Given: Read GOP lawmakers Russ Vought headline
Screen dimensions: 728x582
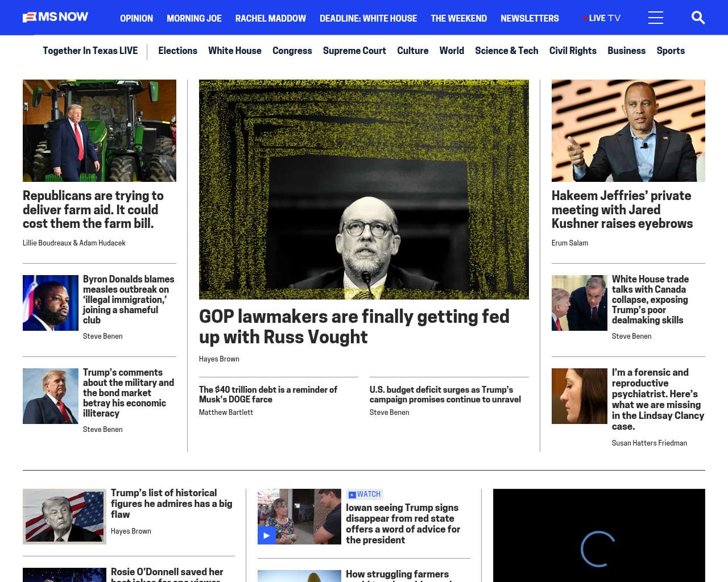Looking at the screenshot, I should pos(354,326).
